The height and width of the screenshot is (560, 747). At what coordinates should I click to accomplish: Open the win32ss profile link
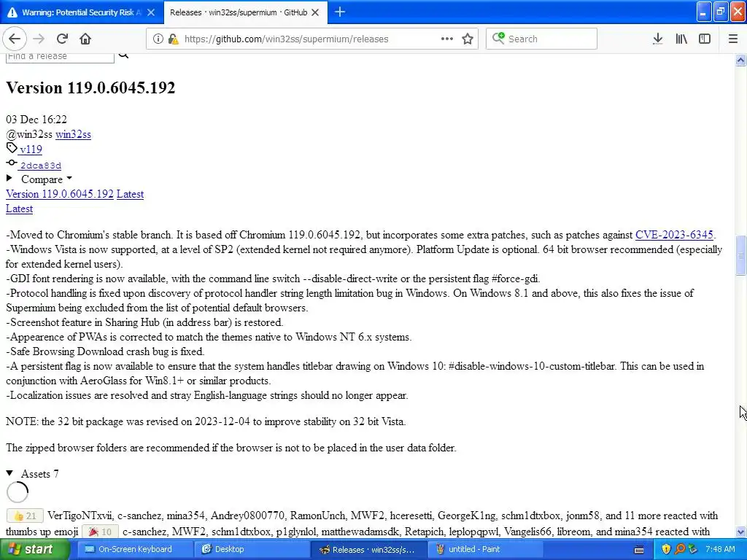click(73, 134)
